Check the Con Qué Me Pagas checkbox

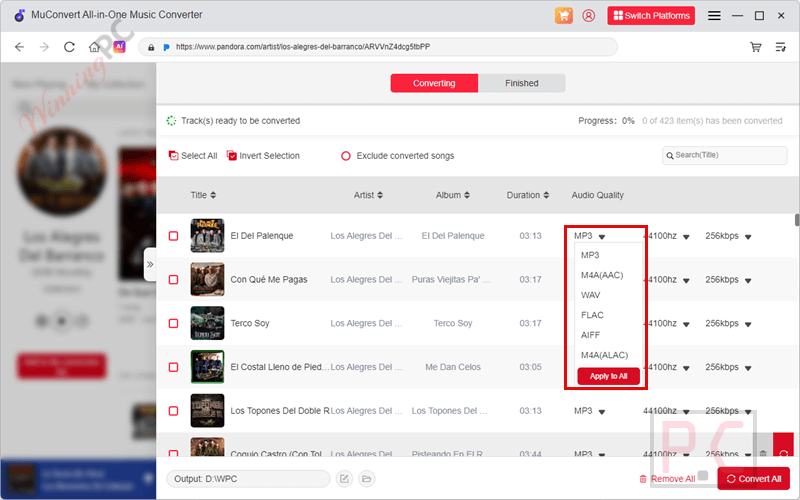[x=173, y=280]
